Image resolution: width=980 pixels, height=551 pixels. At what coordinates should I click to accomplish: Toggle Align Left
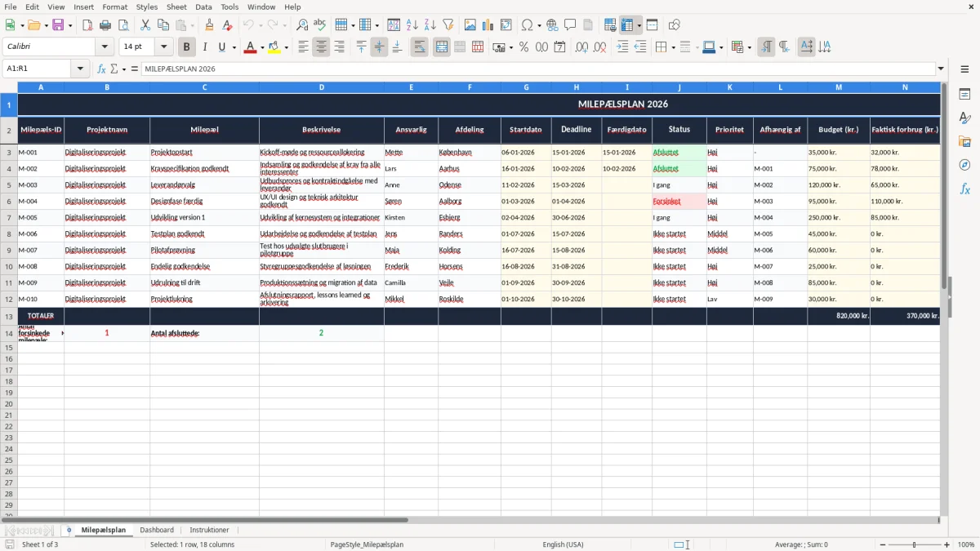click(303, 47)
